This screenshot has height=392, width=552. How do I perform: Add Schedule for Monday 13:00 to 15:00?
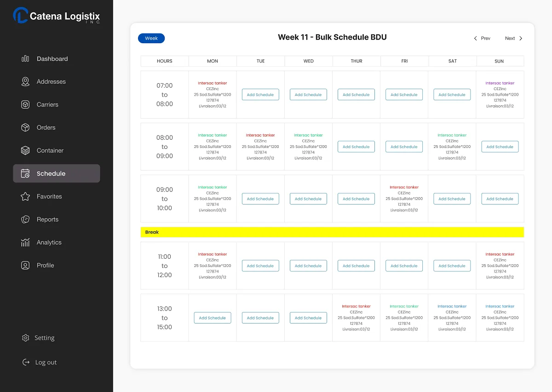point(213,318)
